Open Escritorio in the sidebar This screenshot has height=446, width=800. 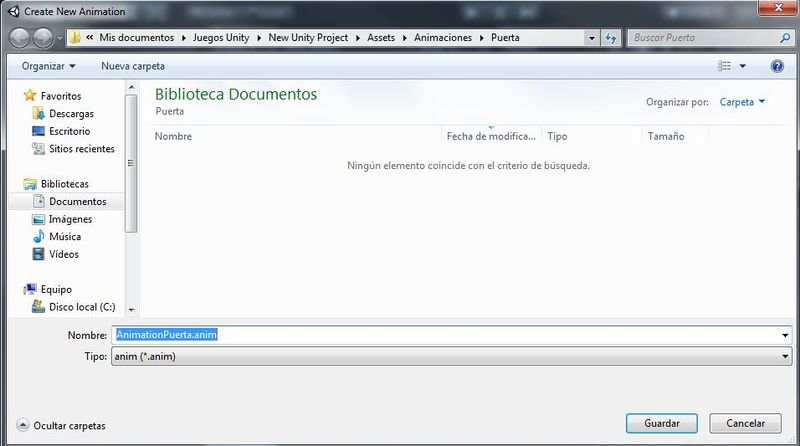(69, 131)
